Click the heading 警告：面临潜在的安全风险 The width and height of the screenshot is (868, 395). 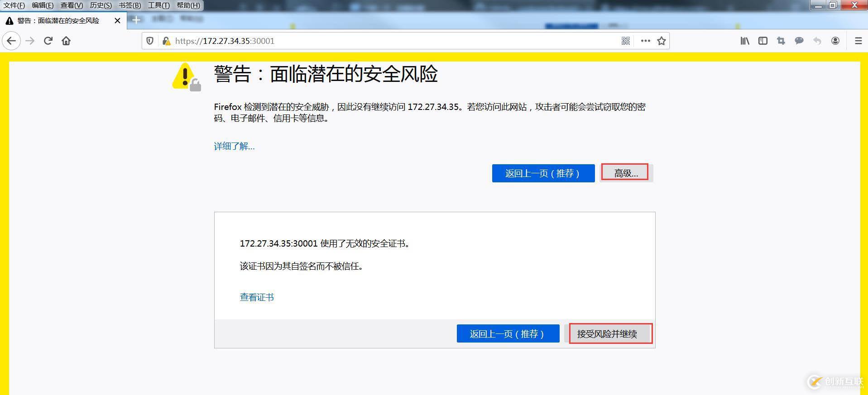[x=326, y=74]
